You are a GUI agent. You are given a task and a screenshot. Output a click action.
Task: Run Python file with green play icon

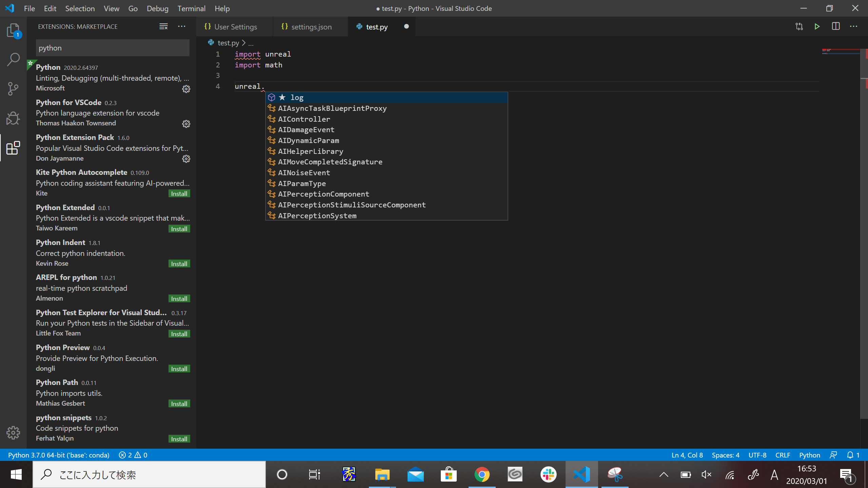tap(817, 26)
